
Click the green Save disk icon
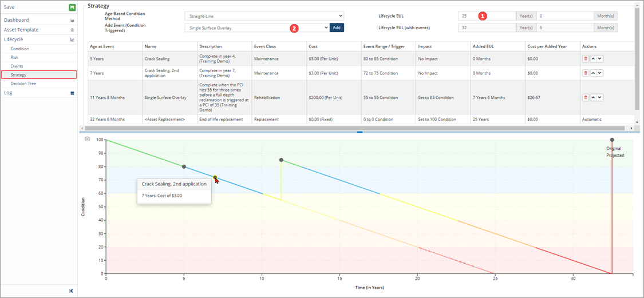point(72,7)
